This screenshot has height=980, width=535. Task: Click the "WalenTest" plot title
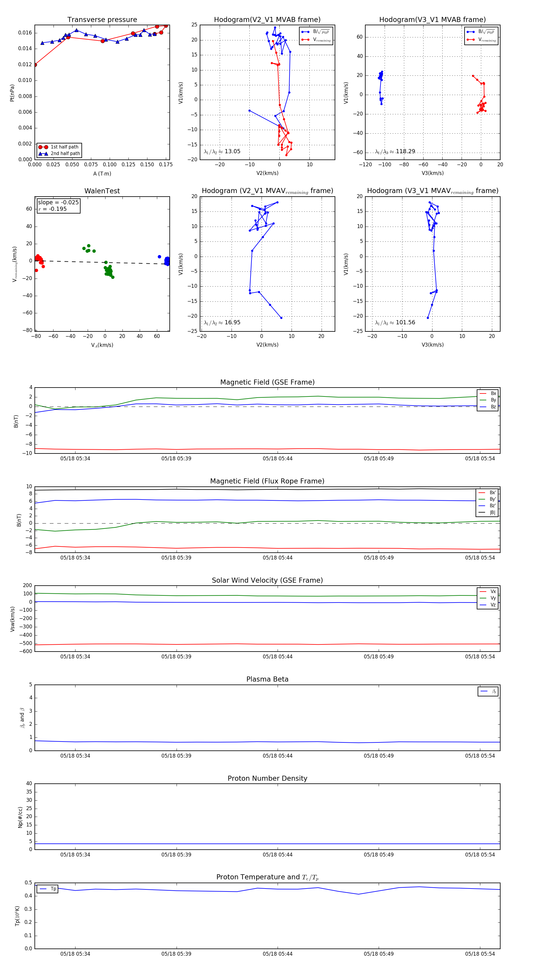pos(102,191)
